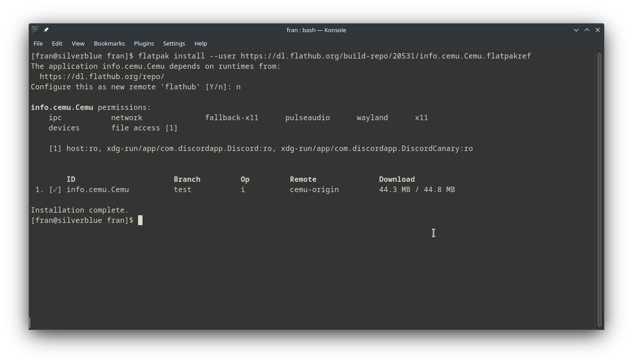Open the Settings menu
The image size is (633, 364).
click(174, 43)
